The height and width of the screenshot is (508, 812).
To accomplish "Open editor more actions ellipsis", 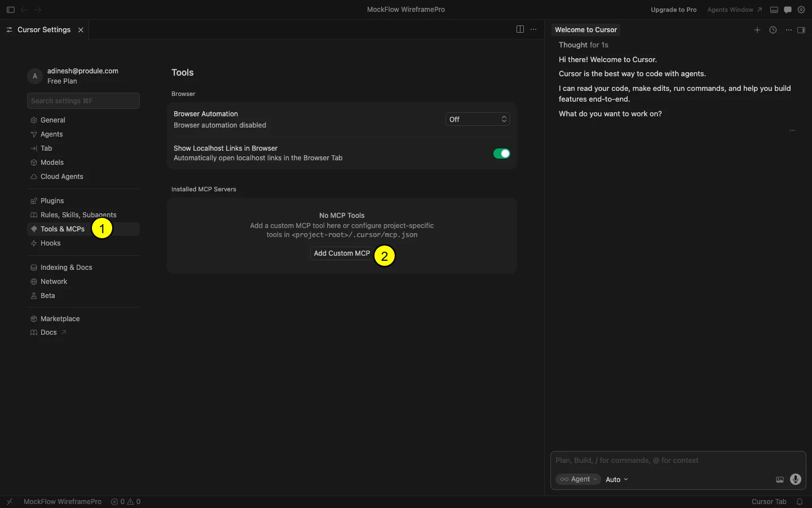I will click(533, 29).
